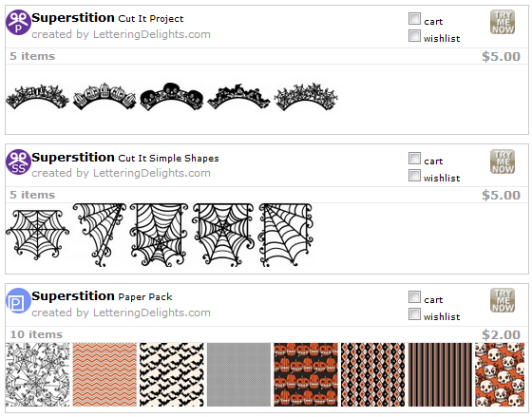Select the pumpkins cupcake wrapper thumbnail
Screen dimensions: 532x417
click(x=104, y=96)
